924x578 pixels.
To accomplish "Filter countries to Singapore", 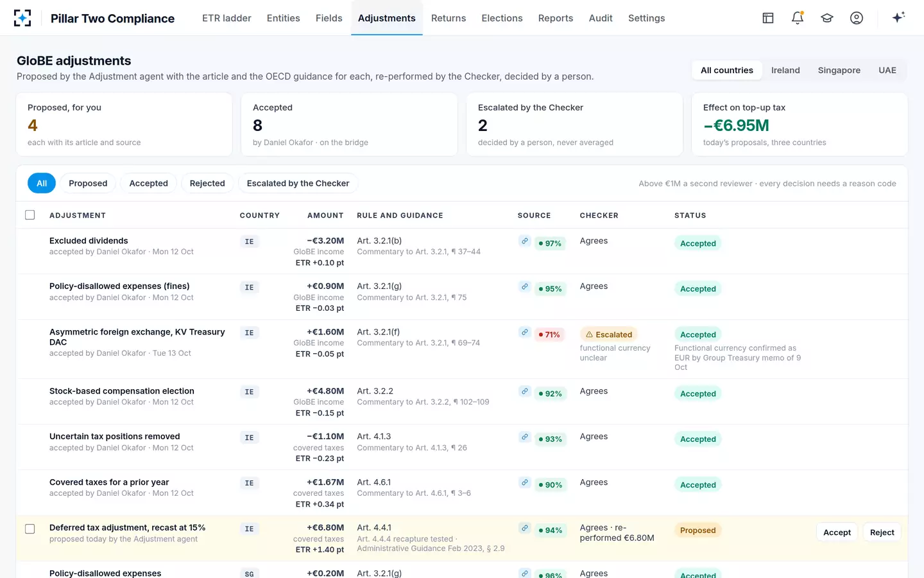I will (839, 70).
